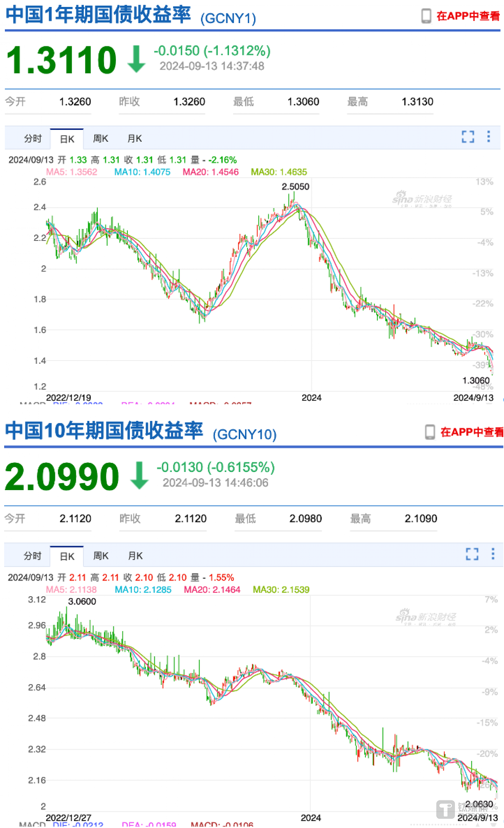Tap phone icon beside GCNY10 title
The image size is (504, 828).
[430, 432]
